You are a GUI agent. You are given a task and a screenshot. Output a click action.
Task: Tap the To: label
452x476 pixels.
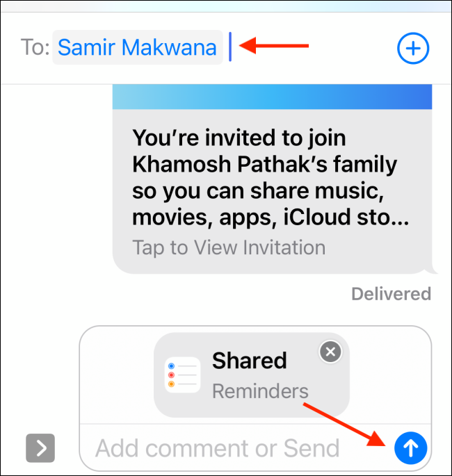click(x=35, y=47)
